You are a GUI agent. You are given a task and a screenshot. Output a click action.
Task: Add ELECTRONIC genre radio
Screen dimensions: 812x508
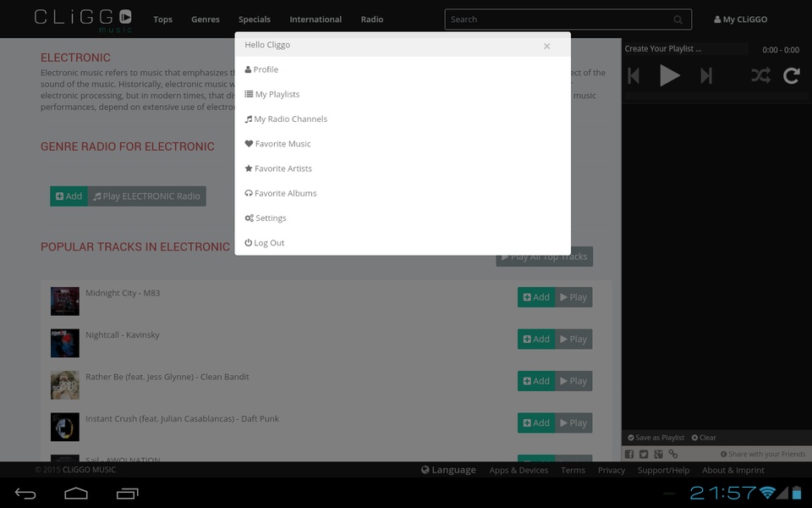pyautogui.click(x=69, y=196)
